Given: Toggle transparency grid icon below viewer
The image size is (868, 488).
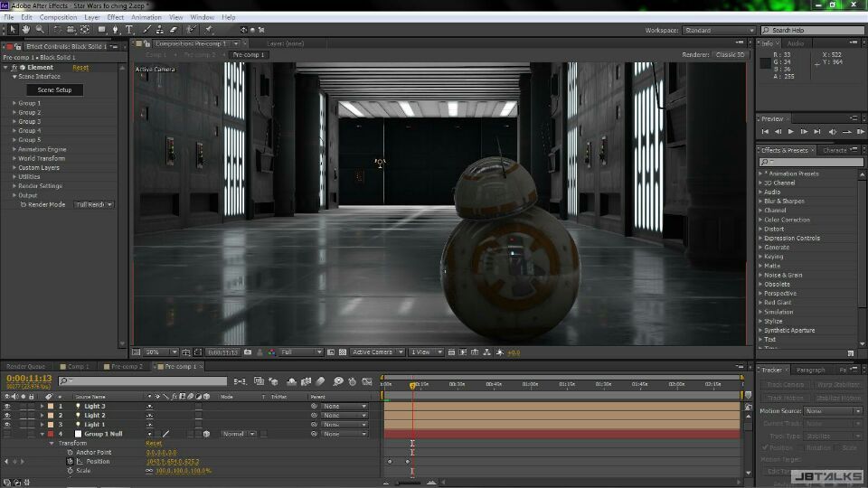Looking at the screenshot, I should click(343, 352).
